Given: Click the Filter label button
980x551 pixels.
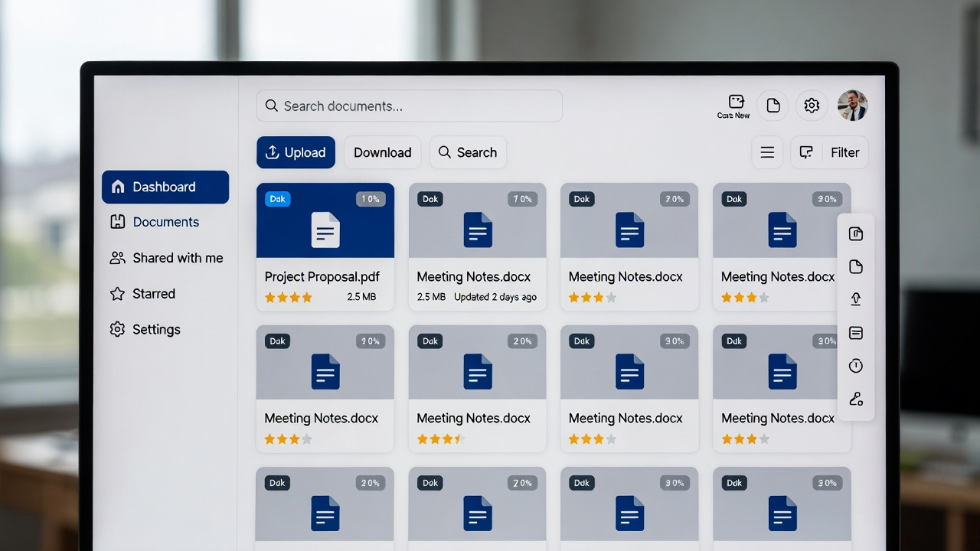Looking at the screenshot, I should tap(845, 152).
